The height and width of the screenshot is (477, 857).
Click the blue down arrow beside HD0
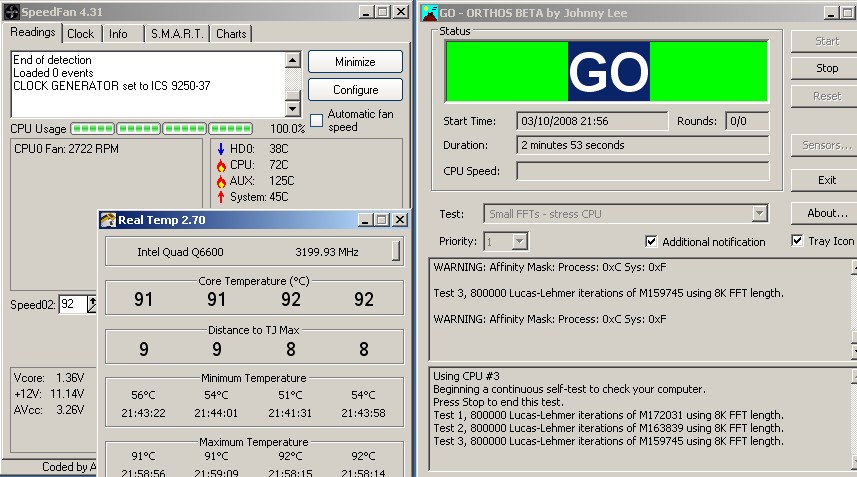coord(221,149)
